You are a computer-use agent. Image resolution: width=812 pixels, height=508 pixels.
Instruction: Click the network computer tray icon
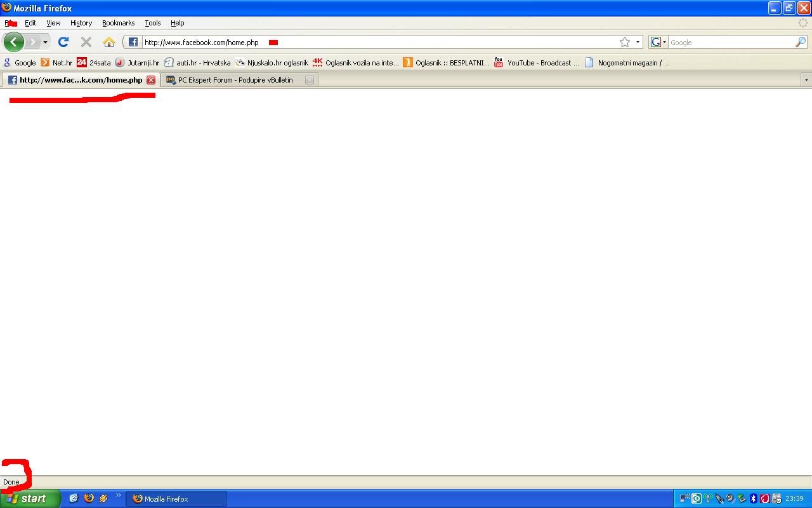point(685,498)
